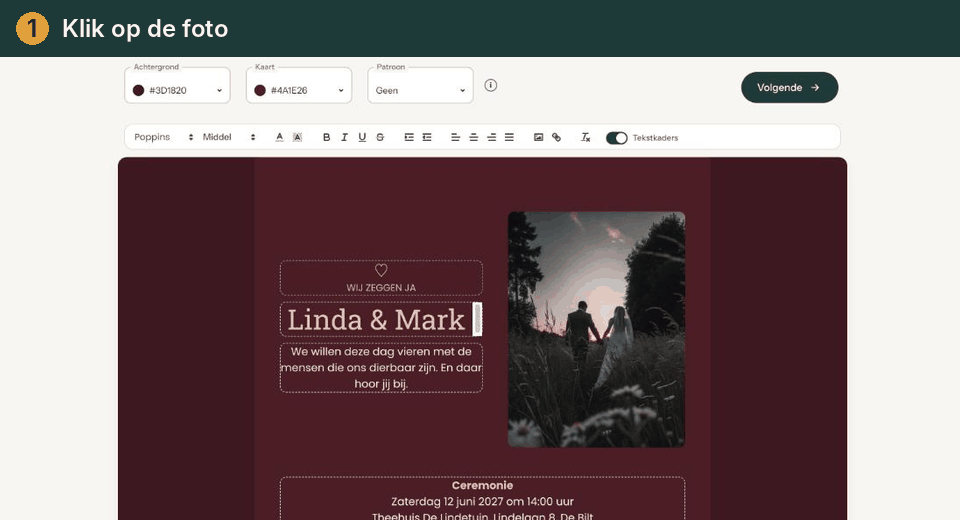The image size is (960, 520).
Task: Toggle the Tekstkaders switch
Action: [x=617, y=138]
